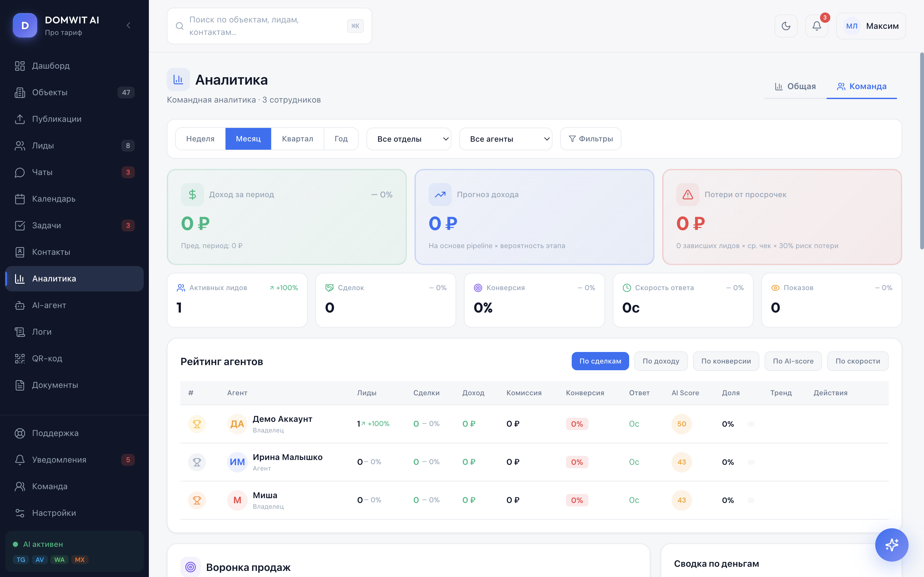Click the floating AI assistant sparkle button
The image size is (924, 577).
892,545
